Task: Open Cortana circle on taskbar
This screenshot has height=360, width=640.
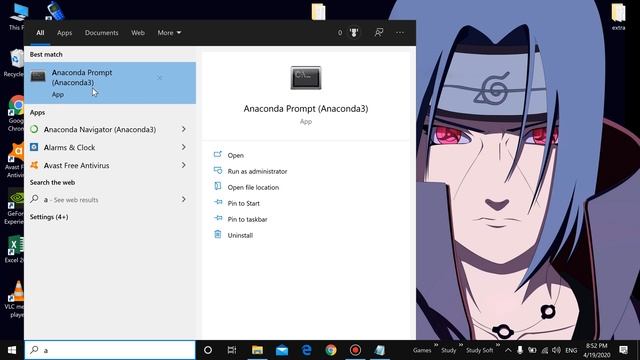Action: (x=208, y=350)
